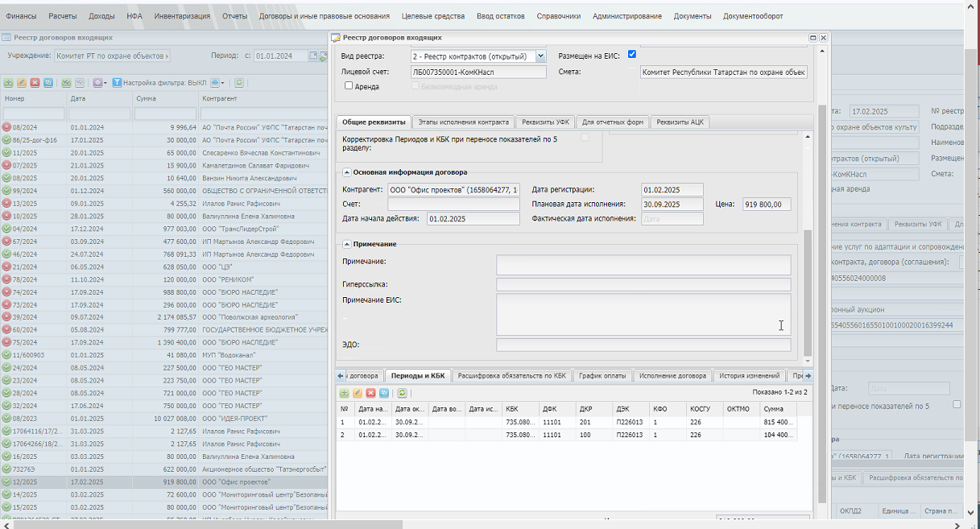
Task: Switch to the Реквизиты АЦК tab
Action: click(x=680, y=122)
